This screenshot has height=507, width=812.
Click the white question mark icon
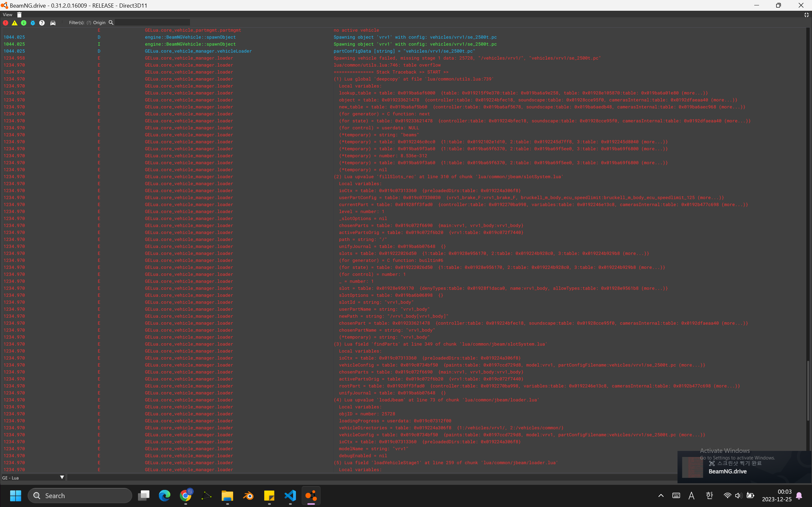coord(42,23)
